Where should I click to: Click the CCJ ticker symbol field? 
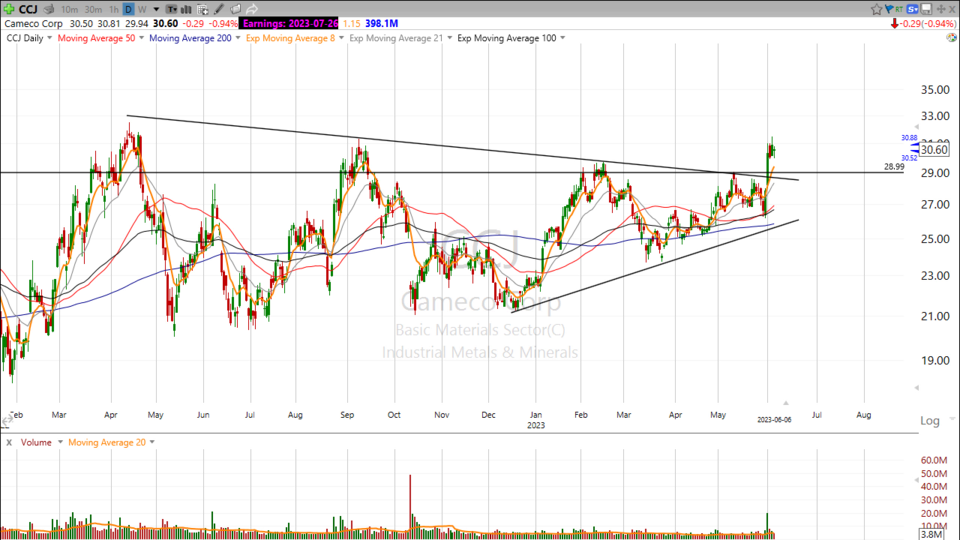click(28, 9)
